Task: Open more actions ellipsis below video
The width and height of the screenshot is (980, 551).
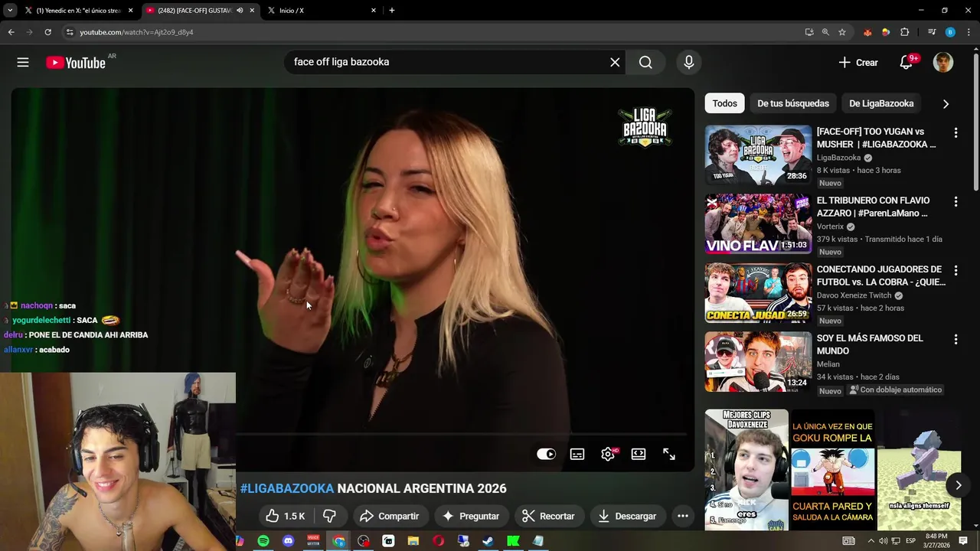Action: coord(683,516)
